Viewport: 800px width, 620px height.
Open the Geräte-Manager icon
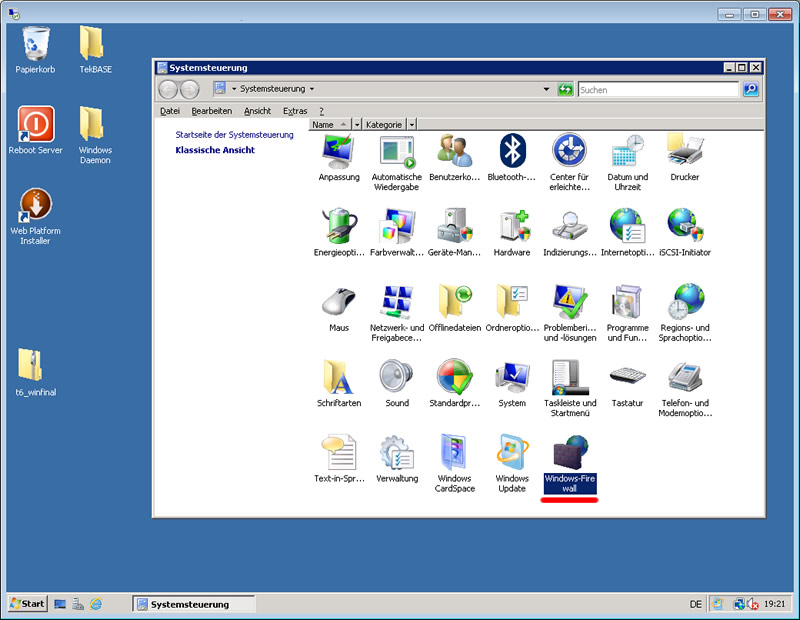pos(454,233)
